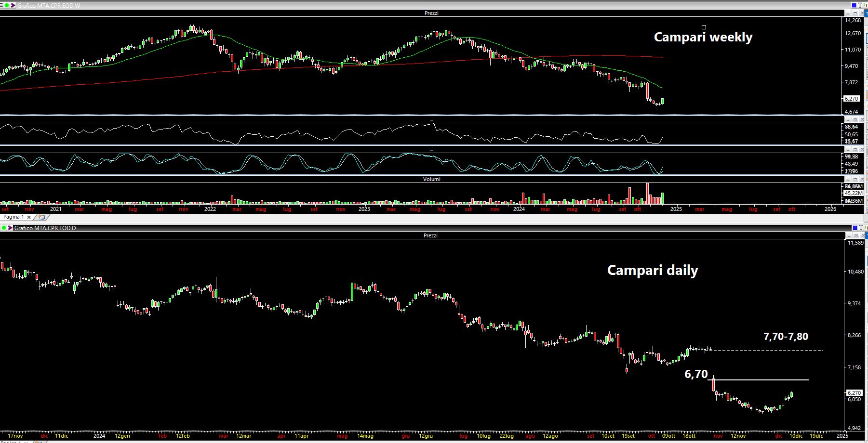
Task: Click Prezzi header of the daily chart
Action: (x=430, y=235)
